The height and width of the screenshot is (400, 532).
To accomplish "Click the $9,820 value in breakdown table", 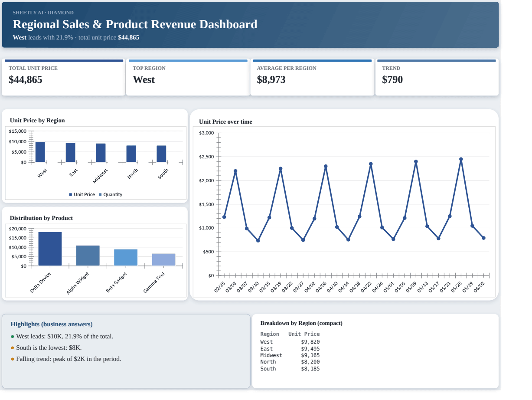I will [x=310, y=342].
